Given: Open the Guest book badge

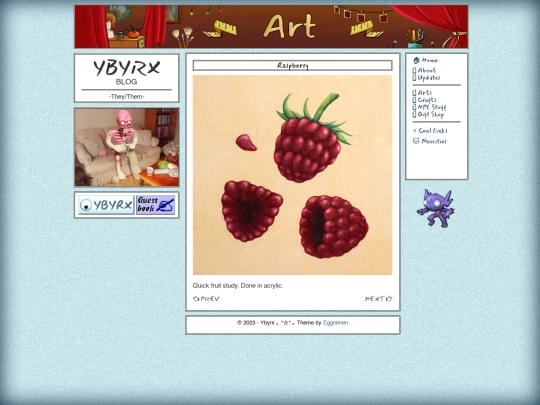Looking at the screenshot, I should (x=156, y=205).
